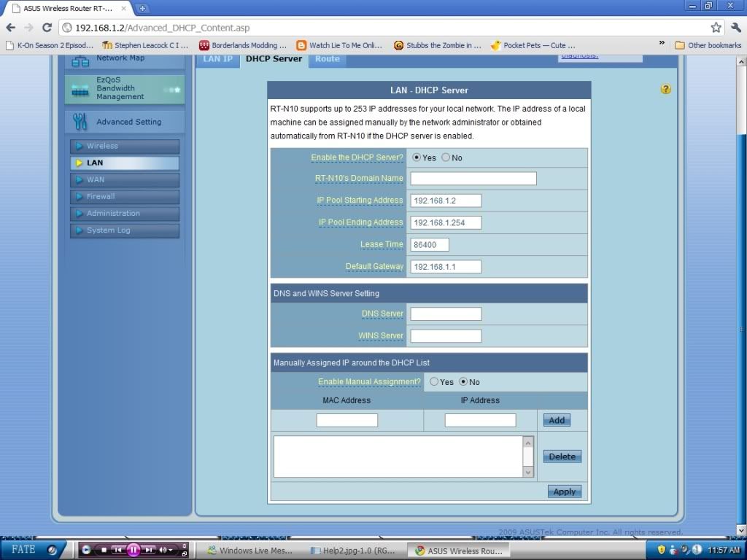Open Chrome wrench settings menu
747x560 pixels.
point(735,28)
